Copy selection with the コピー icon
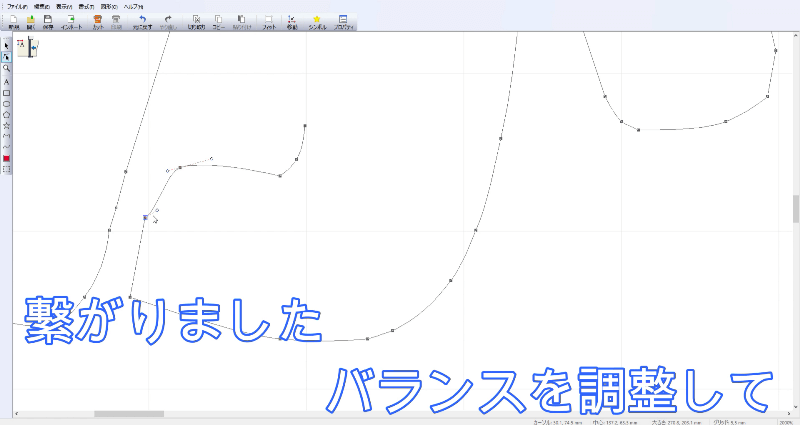Screen dimensions: 800x425 (218, 22)
